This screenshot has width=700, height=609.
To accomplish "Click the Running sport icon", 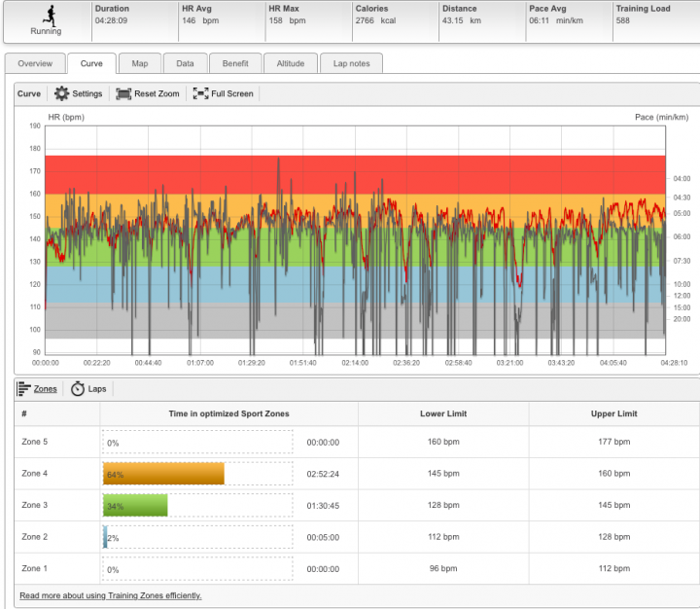I will tap(50, 16).
